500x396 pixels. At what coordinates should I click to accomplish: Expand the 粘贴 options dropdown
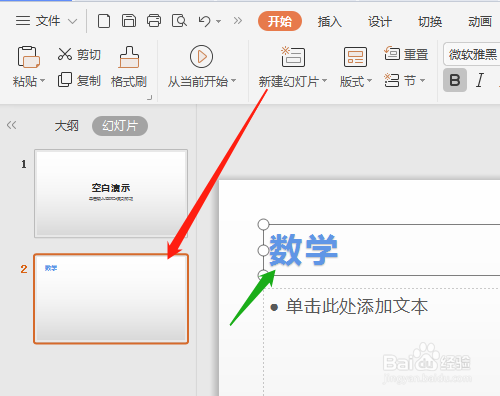(x=42, y=81)
